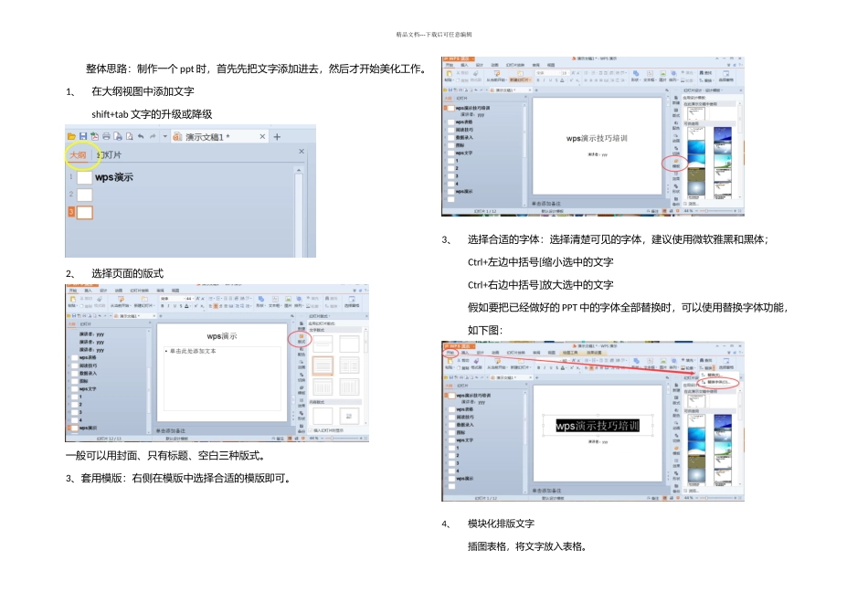The image size is (868, 614).
Task: Click slide title wps演示技巧培训 in template screenshot
Action: [x=597, y=138]
